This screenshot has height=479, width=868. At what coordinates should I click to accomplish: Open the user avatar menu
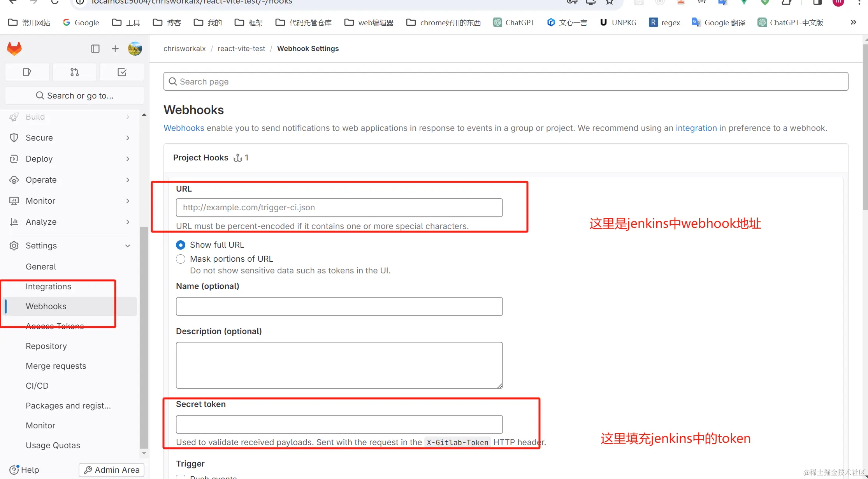(x=135, y=49)
